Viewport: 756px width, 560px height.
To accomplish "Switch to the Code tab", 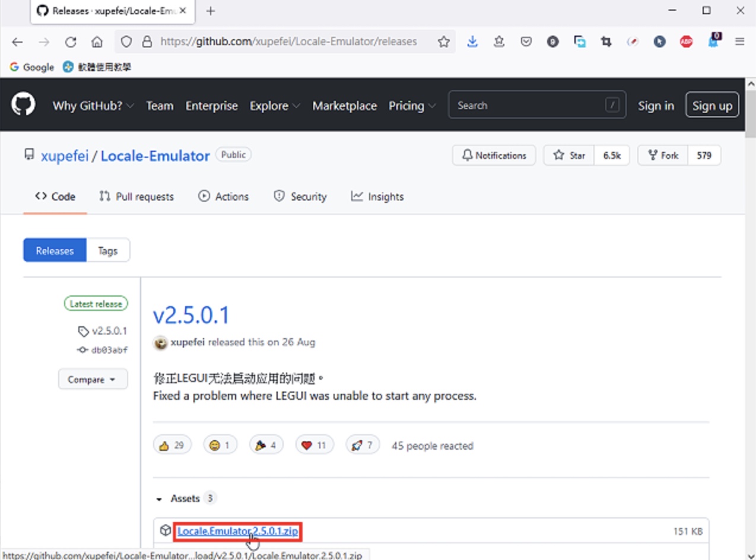I will [x=55, y=196].
